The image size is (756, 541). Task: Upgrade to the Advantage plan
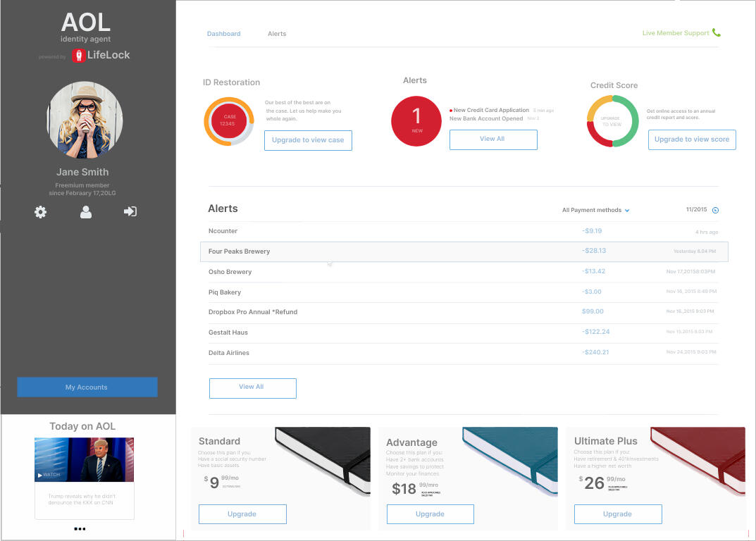[430, 514]
